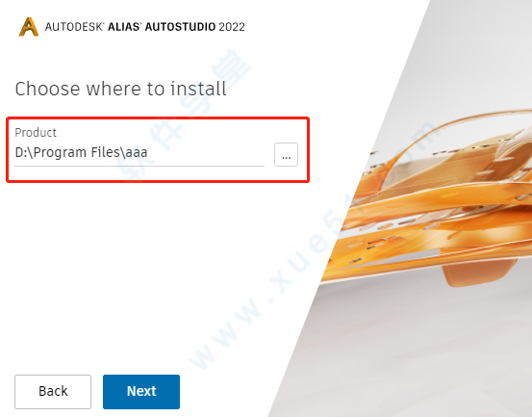532x417 pixels.
Task: Focus the Product install path field
Action: [139, 152]
